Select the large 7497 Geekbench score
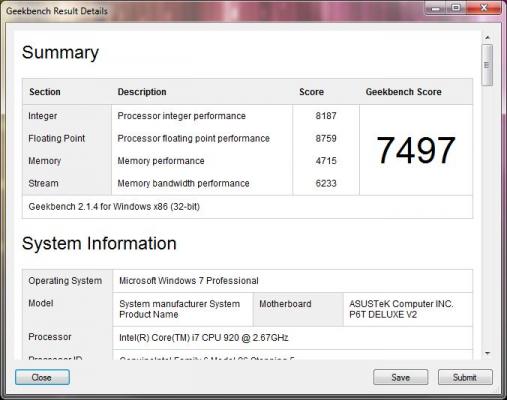The image size is (507, 400). point(416,151)
